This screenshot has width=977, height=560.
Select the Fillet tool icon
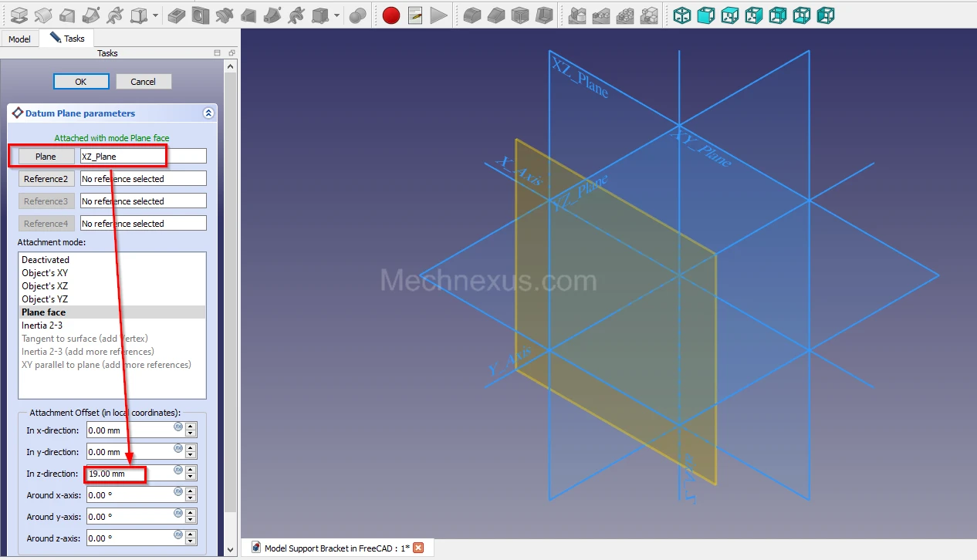coord(472,15)
